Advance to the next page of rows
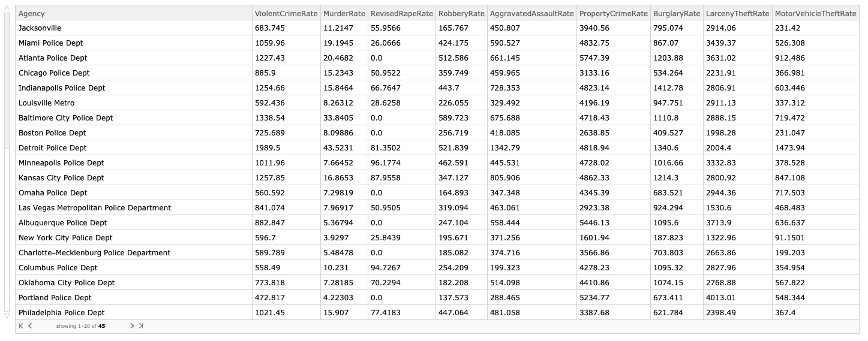The image size is (868, 341). coord(132,326)
